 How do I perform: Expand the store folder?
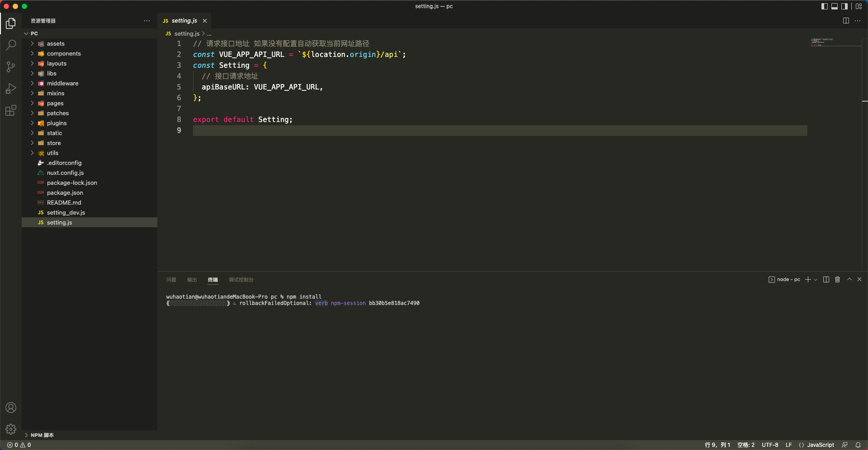click(x=90, y=143)
